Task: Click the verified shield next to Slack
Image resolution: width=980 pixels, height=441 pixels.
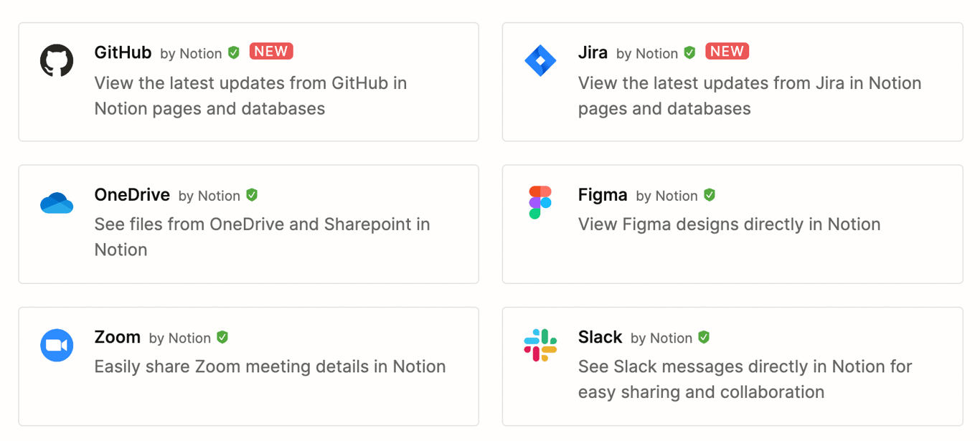Action: point(704,337)
